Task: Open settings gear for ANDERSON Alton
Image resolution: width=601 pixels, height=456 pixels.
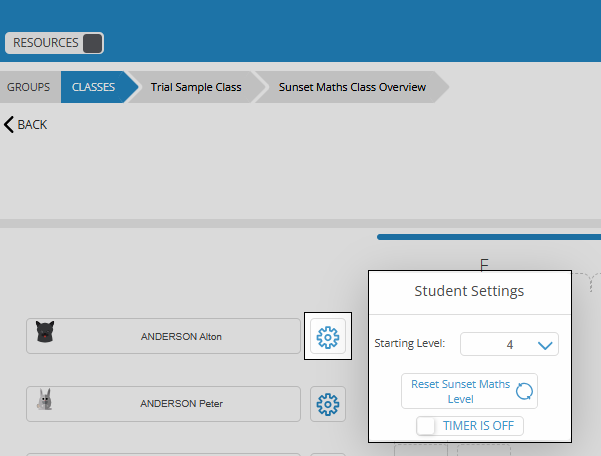Action: [x=328, y=336]
